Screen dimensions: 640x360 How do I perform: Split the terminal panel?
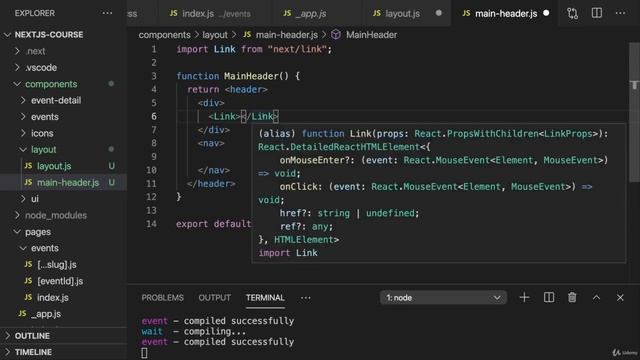[x=549, y=298]
